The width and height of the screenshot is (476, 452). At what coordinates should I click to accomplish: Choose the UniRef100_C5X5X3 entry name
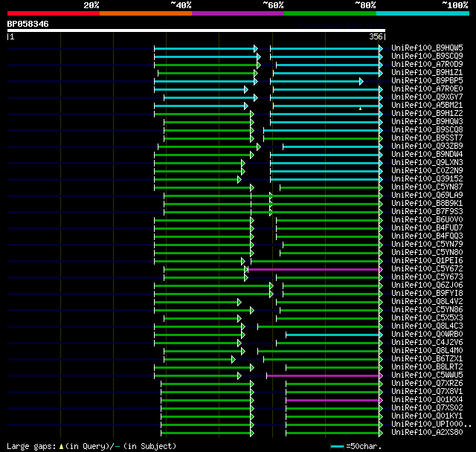pos(427,318)
